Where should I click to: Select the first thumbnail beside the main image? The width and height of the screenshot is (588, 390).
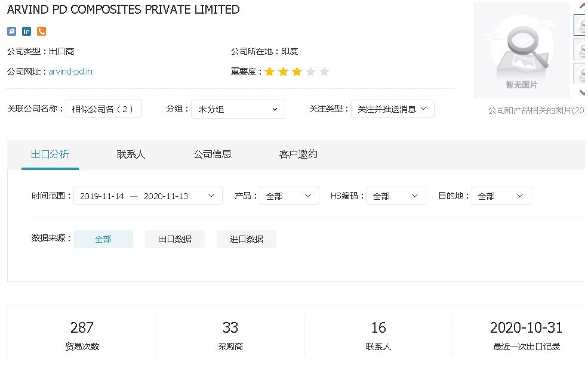click(580, 26)
